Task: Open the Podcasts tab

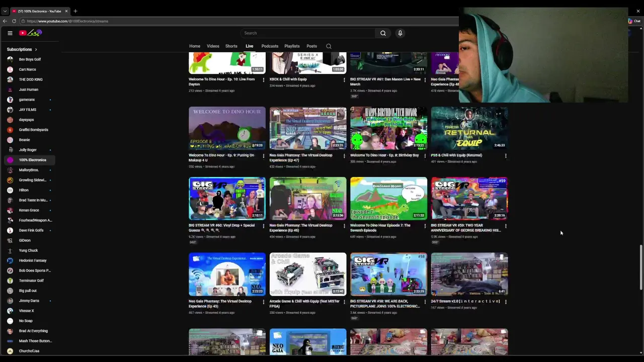Action: 270,46
